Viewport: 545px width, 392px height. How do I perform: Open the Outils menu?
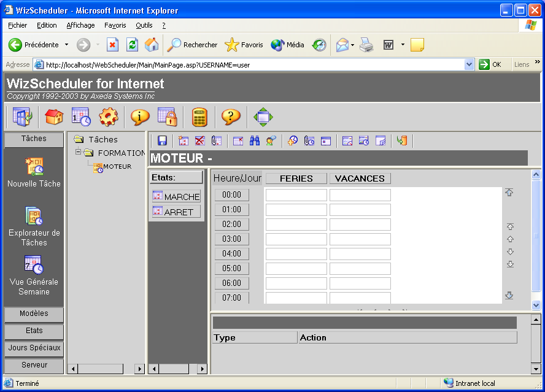144,25
